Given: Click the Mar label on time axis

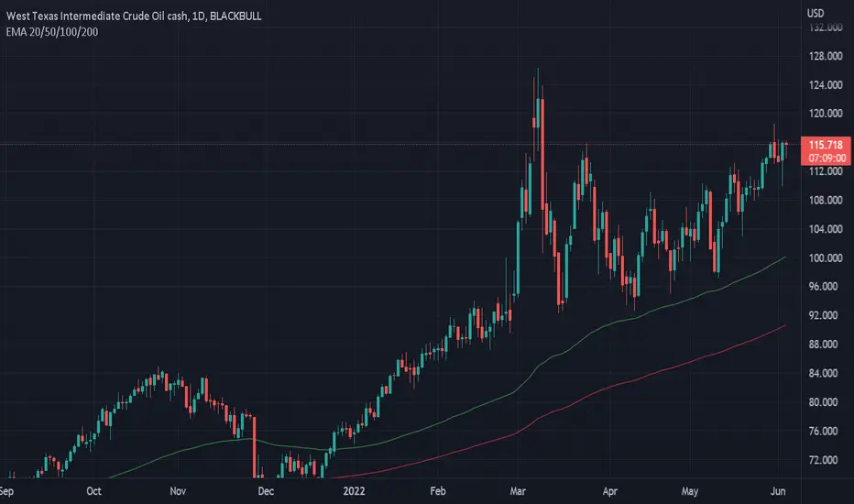Looking at the screenshot, I should (x=518, y=491).
